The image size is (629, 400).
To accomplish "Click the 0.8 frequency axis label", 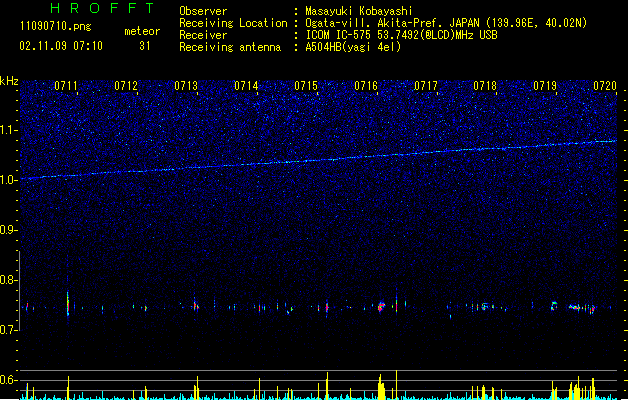I will pos(9,280).
